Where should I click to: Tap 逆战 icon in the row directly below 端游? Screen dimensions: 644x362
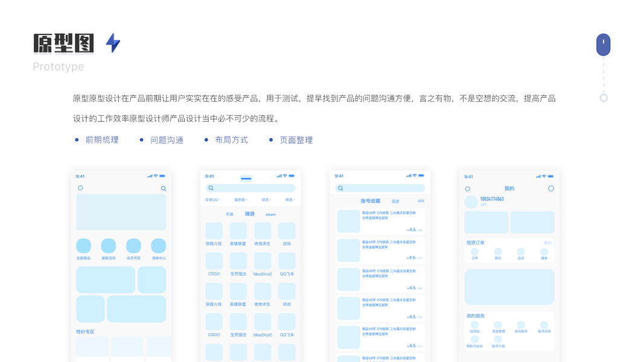click(x=287, y=231)
